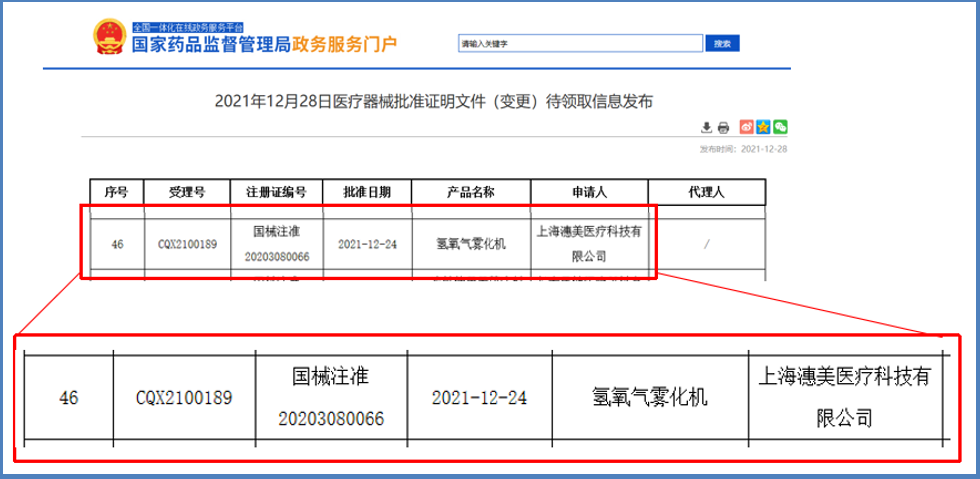
Task: Click the 代理人 column header
Action: 707,192
